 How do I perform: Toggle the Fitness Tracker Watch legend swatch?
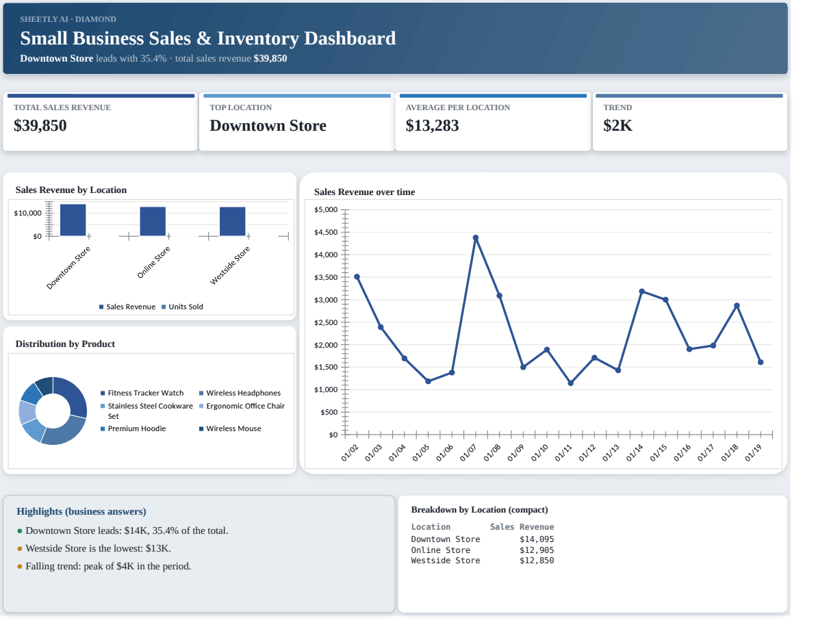[103, 393]
